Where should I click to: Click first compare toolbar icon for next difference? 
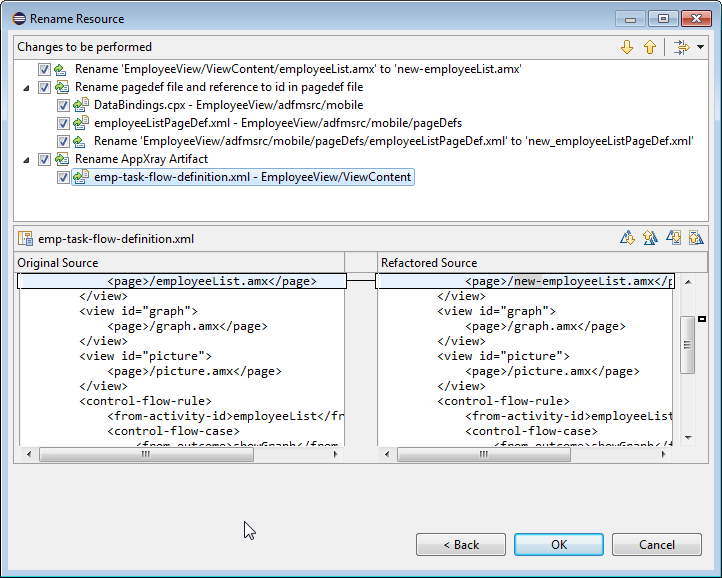[627, 238]
